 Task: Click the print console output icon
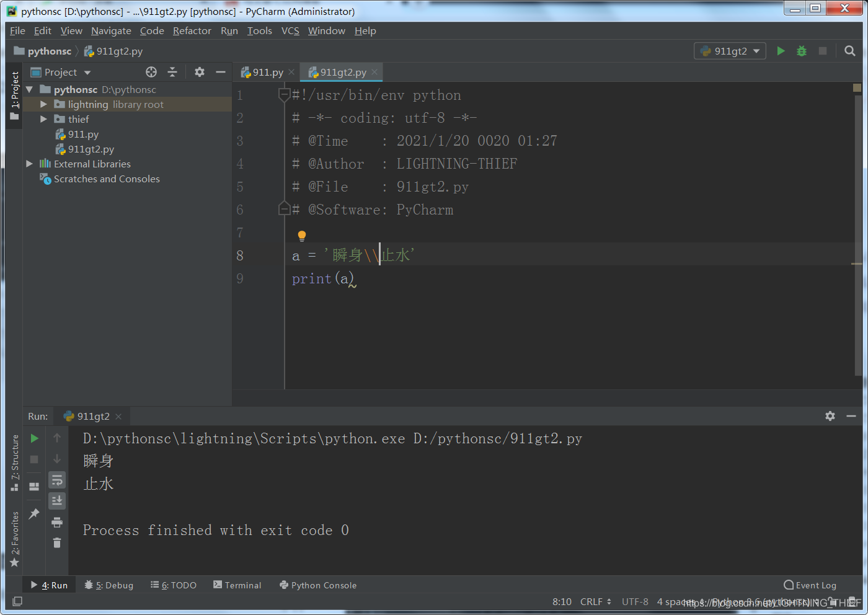point(57,522)
